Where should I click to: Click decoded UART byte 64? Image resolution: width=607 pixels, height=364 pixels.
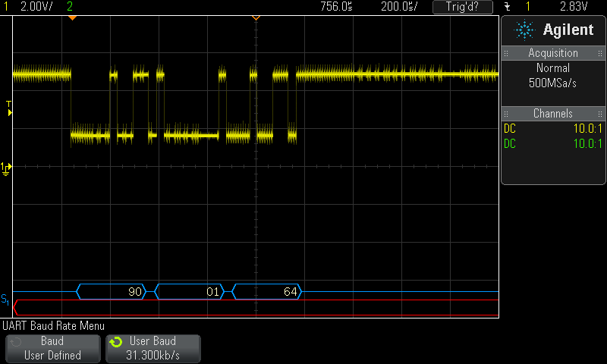290,291
